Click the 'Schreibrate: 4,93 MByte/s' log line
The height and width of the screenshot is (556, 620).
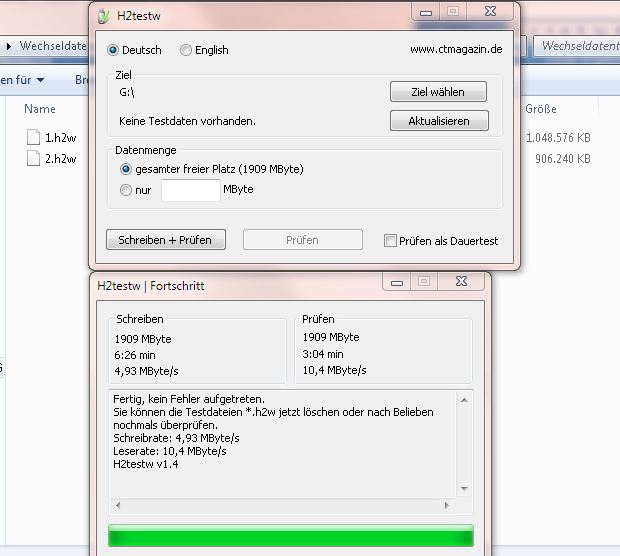[x=176, y=438]
